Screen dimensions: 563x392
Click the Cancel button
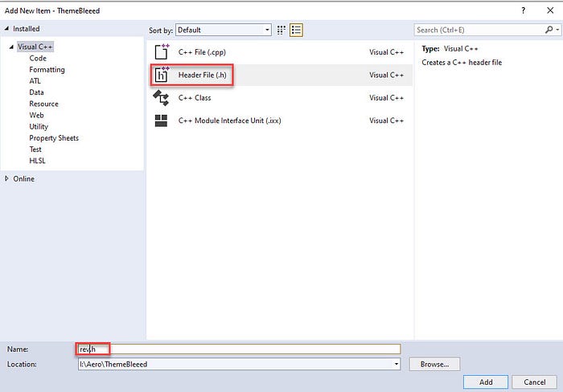[x=534, y=382]
